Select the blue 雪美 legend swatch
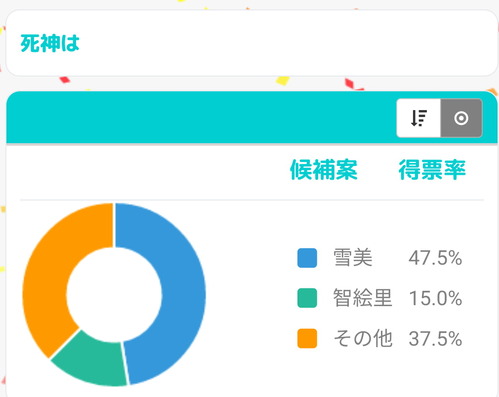The image size is (499, 397). pyautogui.click(x=307, y=258)
